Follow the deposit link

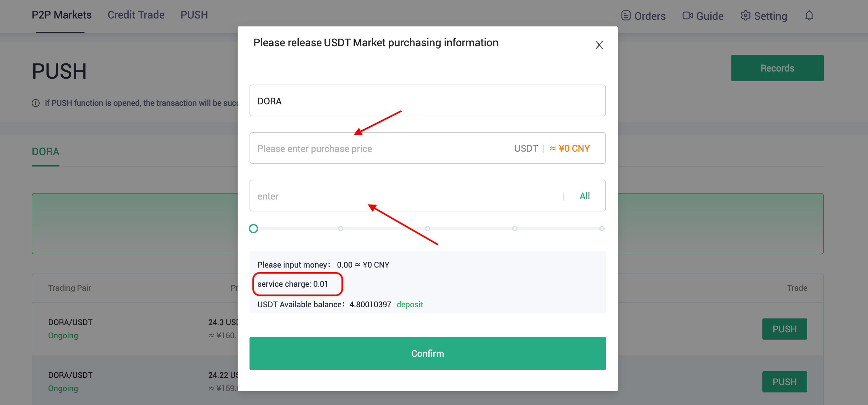coord(409,304)
